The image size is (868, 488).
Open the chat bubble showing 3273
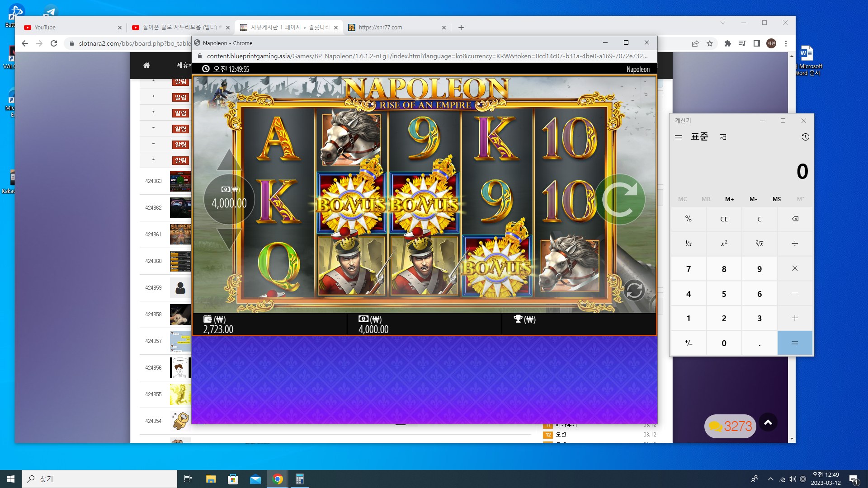tap(730, 426)
